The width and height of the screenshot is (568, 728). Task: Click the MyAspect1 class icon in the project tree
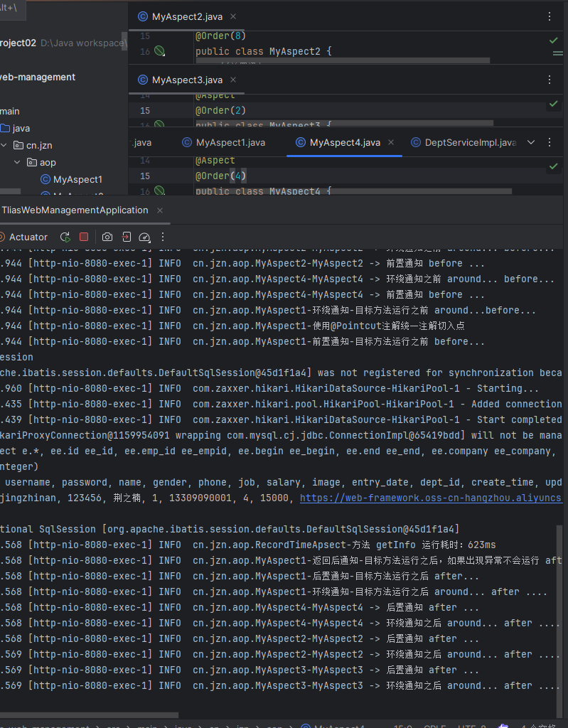[x=45, y=179]
